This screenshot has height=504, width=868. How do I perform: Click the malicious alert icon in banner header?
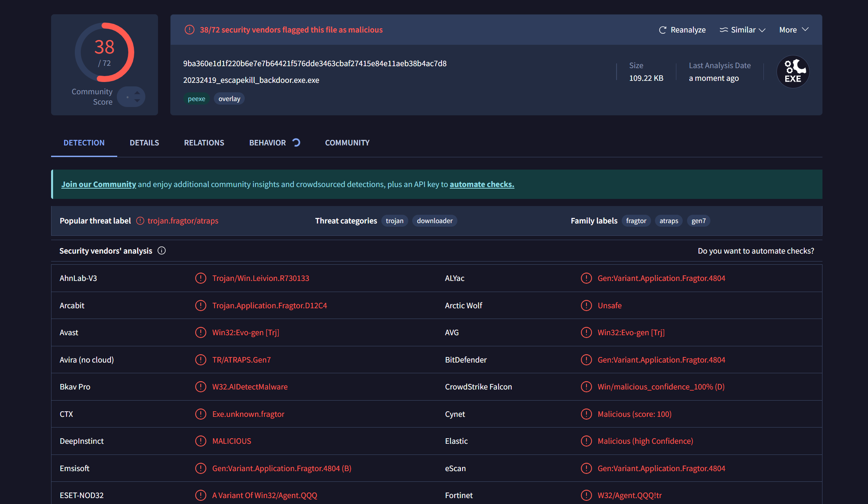pyautogui.click(x=190, y=30)
